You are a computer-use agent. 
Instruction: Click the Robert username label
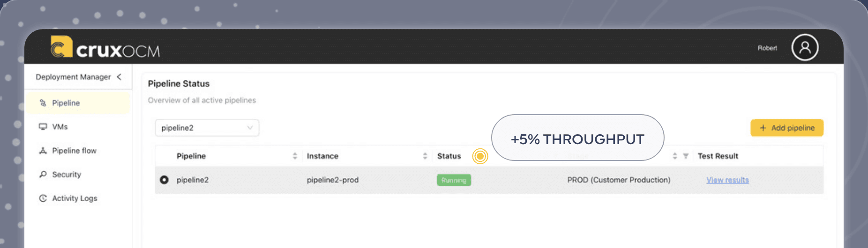(x=767, y=48)
